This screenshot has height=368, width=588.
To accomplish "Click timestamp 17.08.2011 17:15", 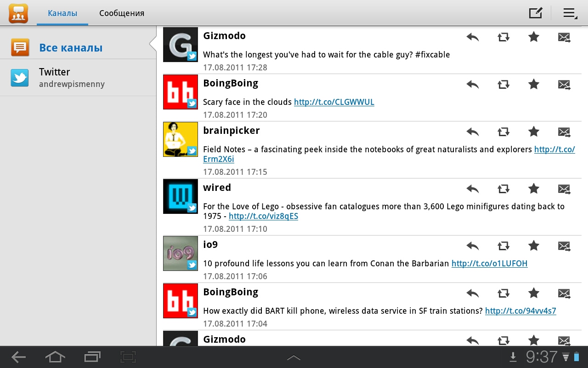I will [235, 172].
